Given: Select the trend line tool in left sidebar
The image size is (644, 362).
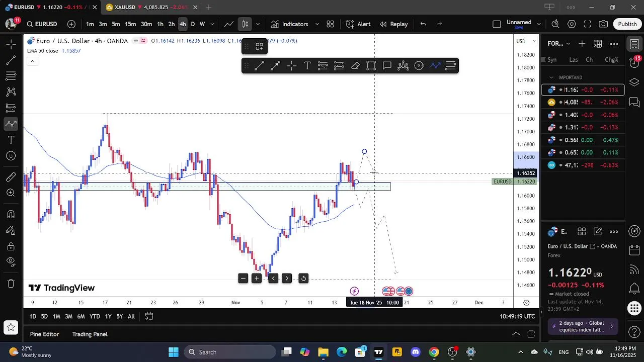Looking at the screenshot, I should tap(11, 60).
